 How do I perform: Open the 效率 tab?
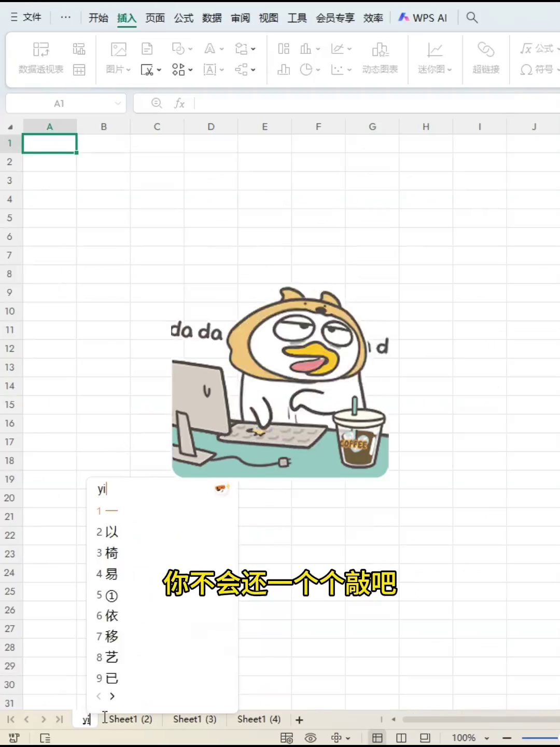(x=373, y=18)
